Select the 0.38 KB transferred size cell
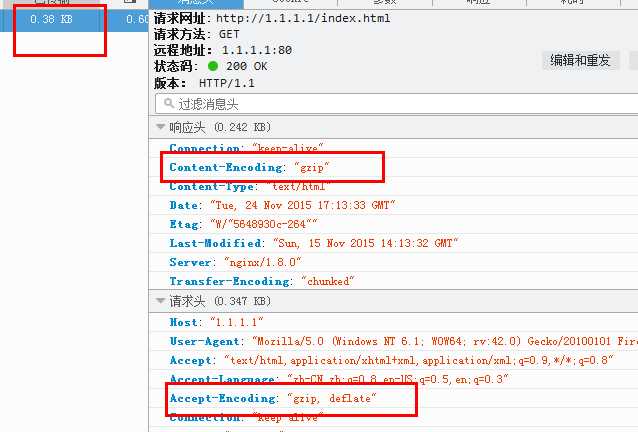This screenshot has width=638, height=432. [51, 19]
